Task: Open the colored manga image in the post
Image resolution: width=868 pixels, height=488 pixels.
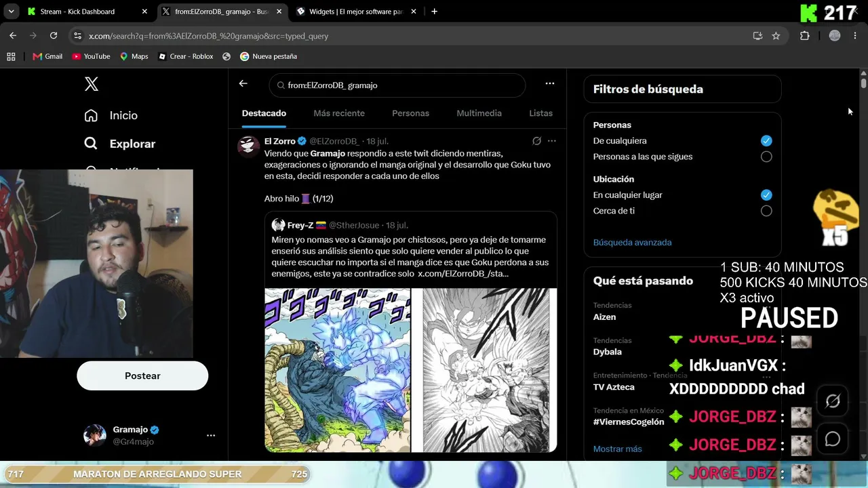Action: (337, 370)
